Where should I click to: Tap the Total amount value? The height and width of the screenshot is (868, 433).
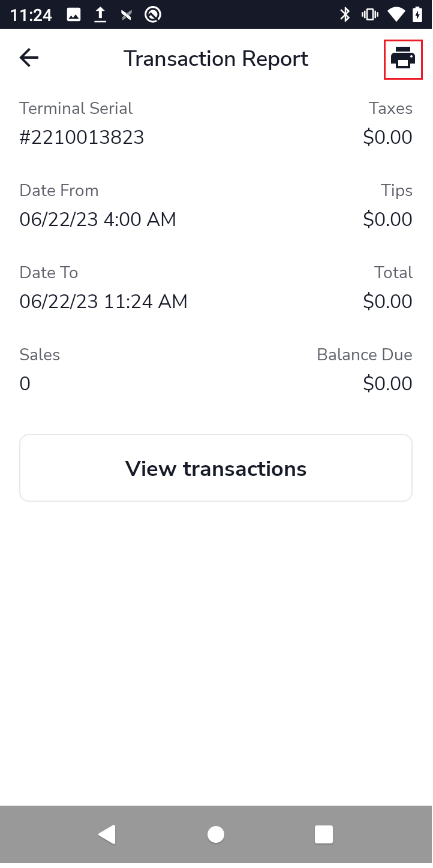(387, 302)
